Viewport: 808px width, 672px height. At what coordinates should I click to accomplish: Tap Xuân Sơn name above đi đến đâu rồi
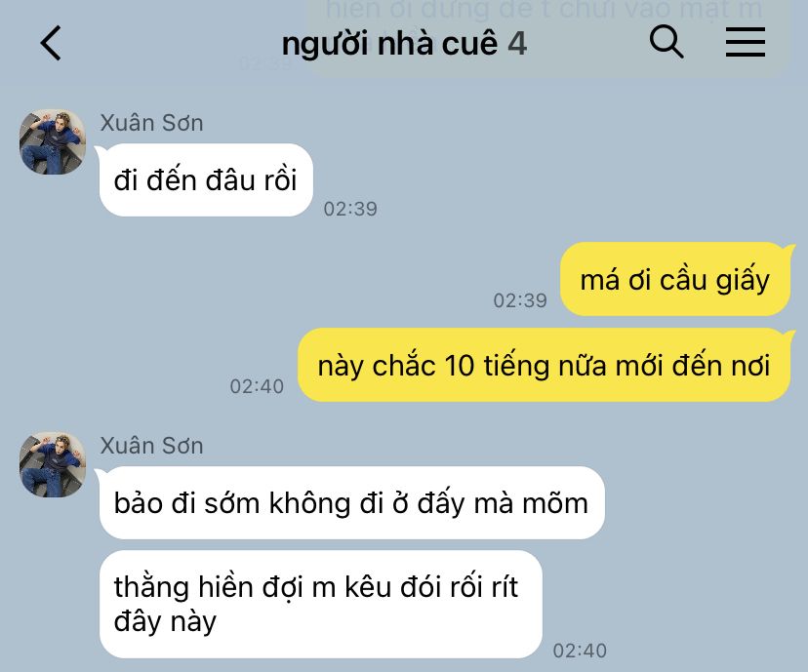pyautogui.click(x=151, y=123)
